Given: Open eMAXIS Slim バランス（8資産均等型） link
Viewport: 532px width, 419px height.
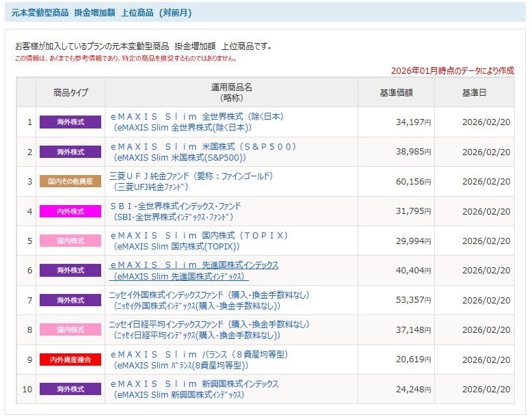Looking at the screenshot, I should click(199, 360).
